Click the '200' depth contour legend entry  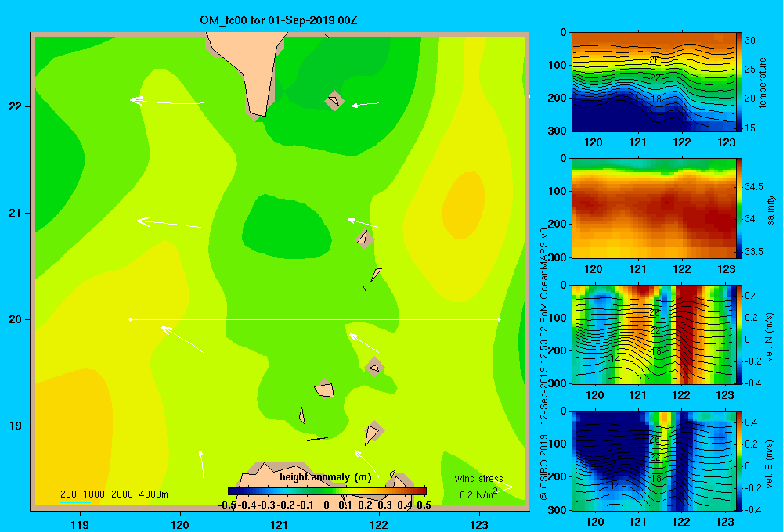click(x=68, y=494)
